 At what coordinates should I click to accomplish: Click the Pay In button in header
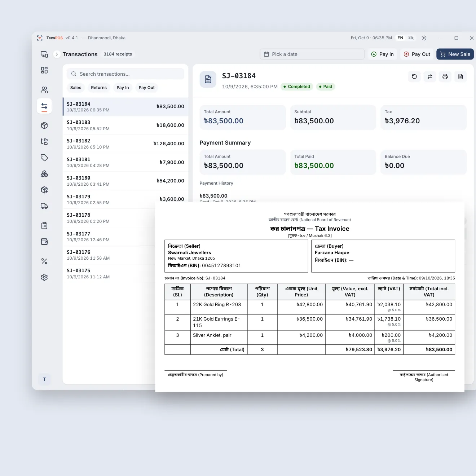click(382, 54)
